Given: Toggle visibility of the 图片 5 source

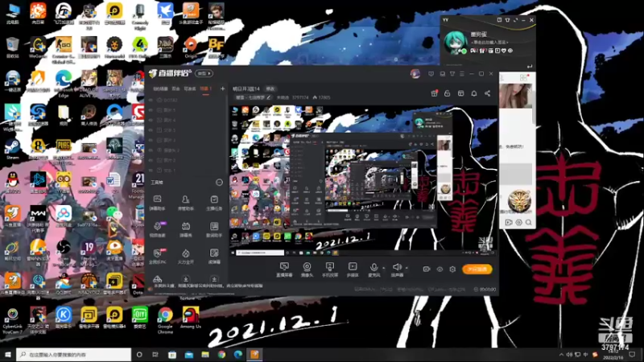Looking at the screenshot, I should [151, 110].
